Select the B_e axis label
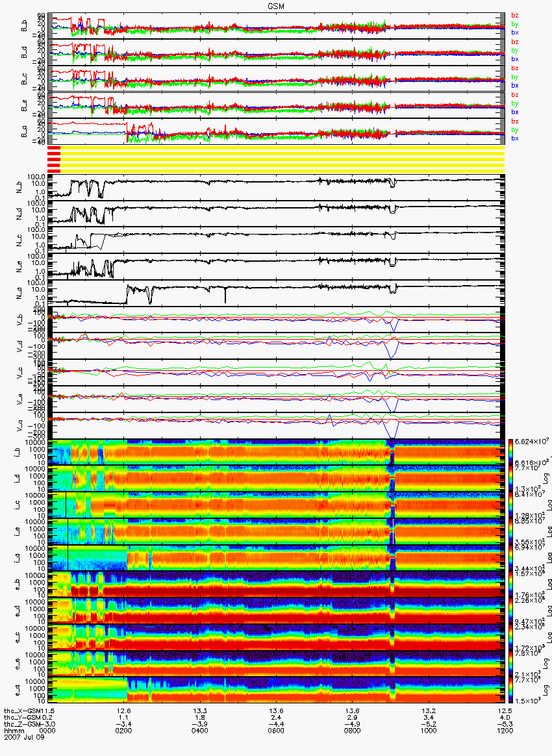 click(24, 106)
